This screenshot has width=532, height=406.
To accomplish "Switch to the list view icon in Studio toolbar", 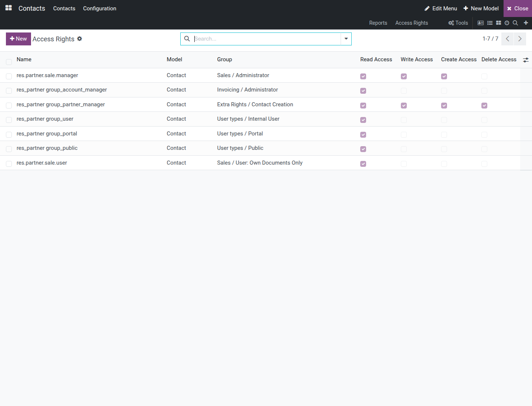I will coord(490,23).
